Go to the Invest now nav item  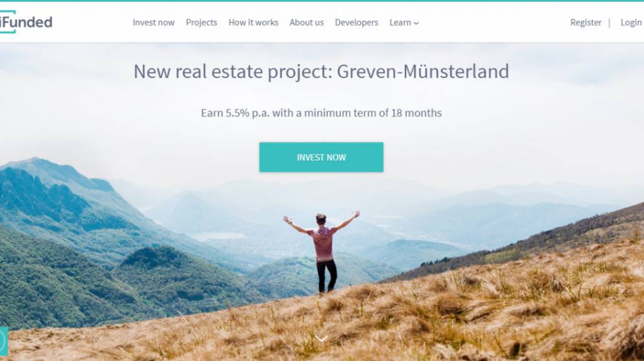pyautogui.click(x=153, y=23)
